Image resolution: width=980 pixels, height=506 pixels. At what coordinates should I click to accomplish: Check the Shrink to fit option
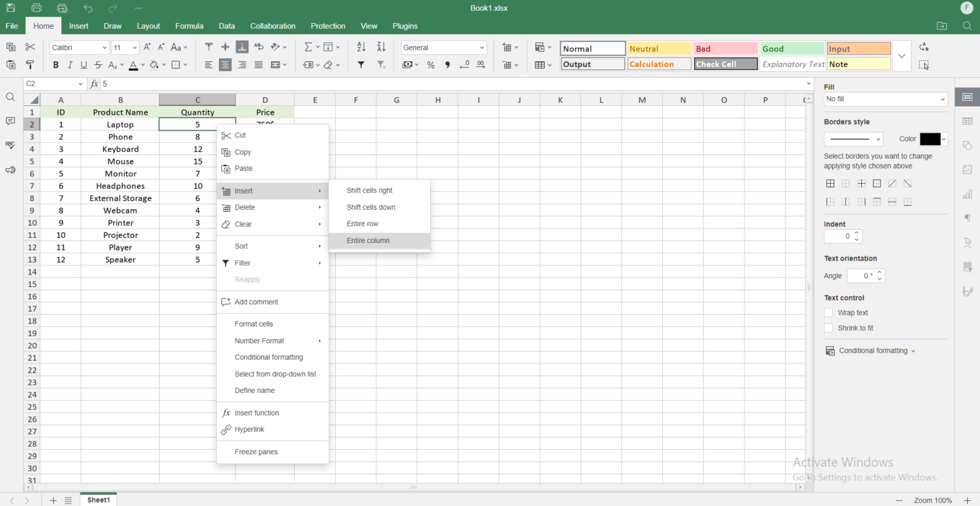pyautogui.click(x=828, y=327)
